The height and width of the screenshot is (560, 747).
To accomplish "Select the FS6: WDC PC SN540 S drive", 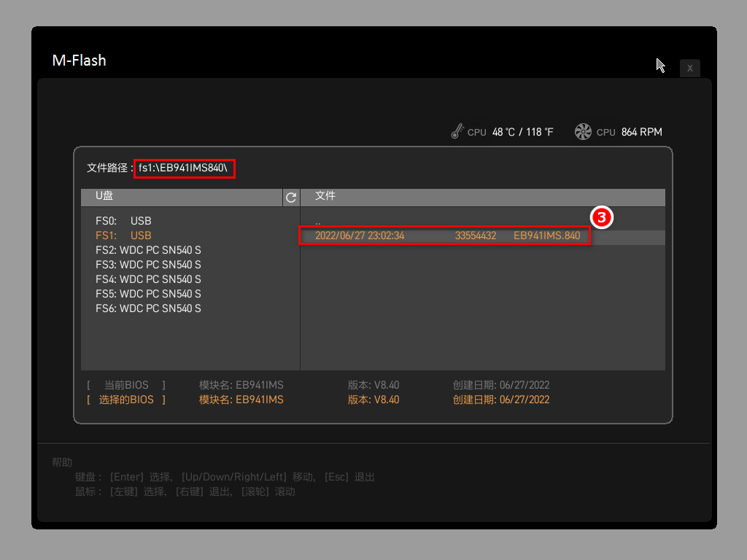I will (148, 308).
